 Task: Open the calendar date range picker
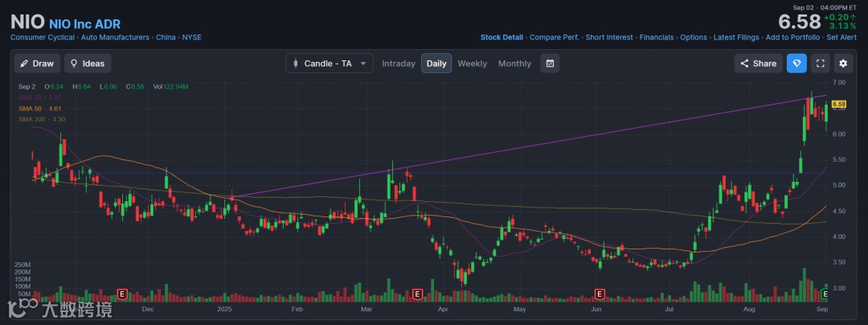[550, 63]
